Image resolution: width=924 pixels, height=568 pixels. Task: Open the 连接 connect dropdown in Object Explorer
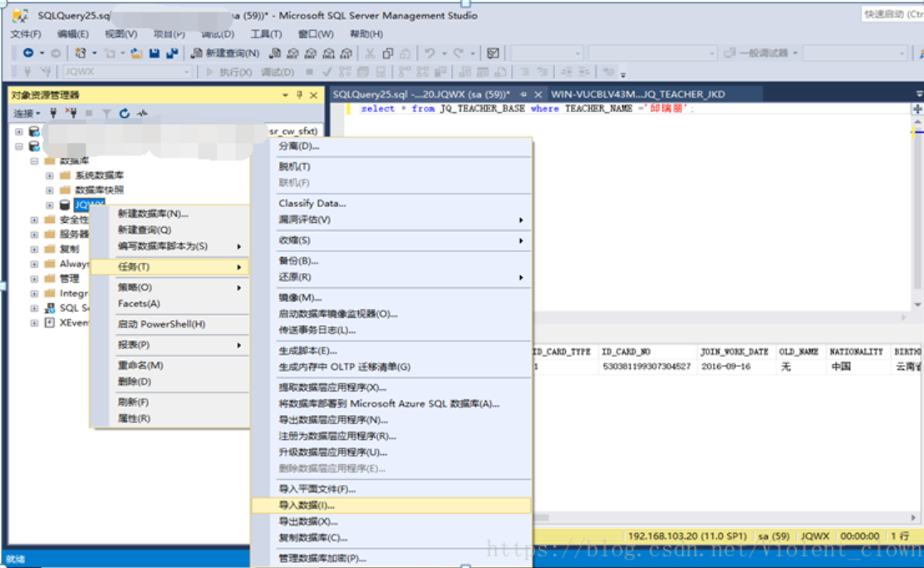pyautogui.click(x=27, y=113)
